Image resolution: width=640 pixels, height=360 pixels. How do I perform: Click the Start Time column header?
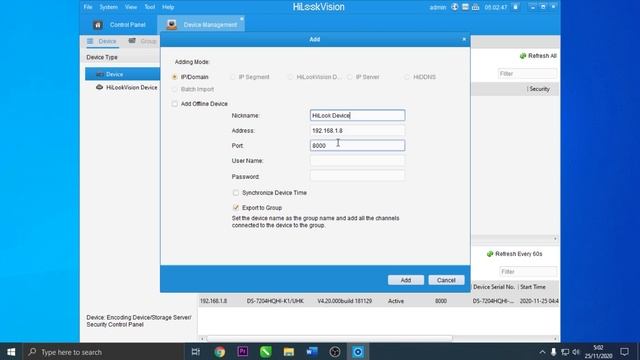(x=533, y=287)
